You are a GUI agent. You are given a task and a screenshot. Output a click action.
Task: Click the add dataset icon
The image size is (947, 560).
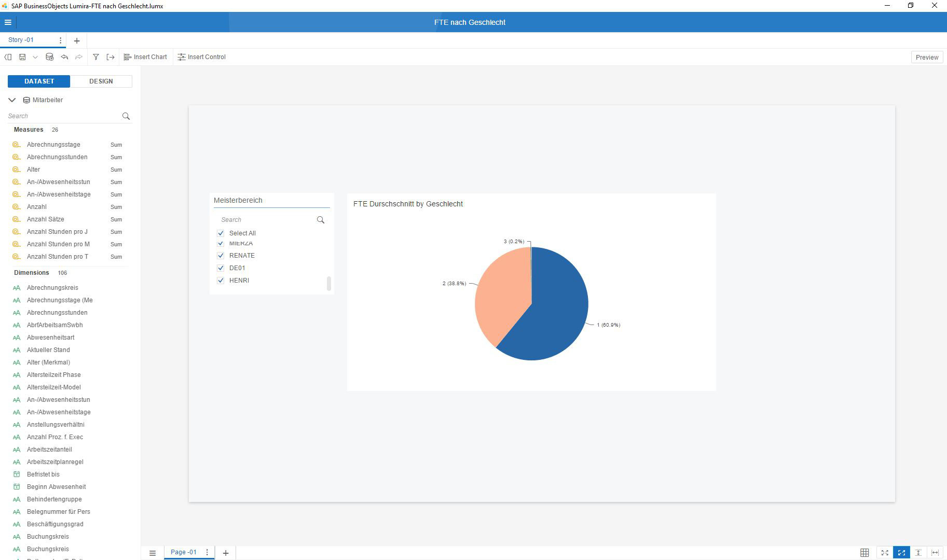pos(49,57)
